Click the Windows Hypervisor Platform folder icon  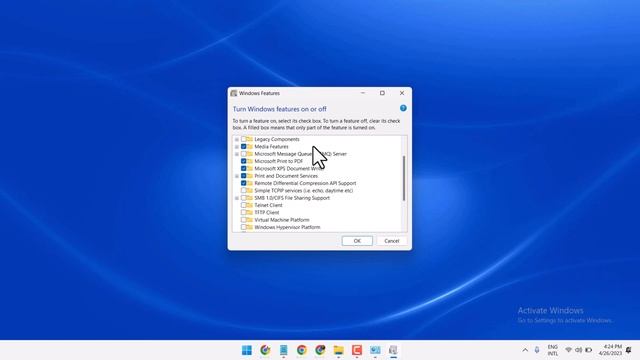point(249,227)
